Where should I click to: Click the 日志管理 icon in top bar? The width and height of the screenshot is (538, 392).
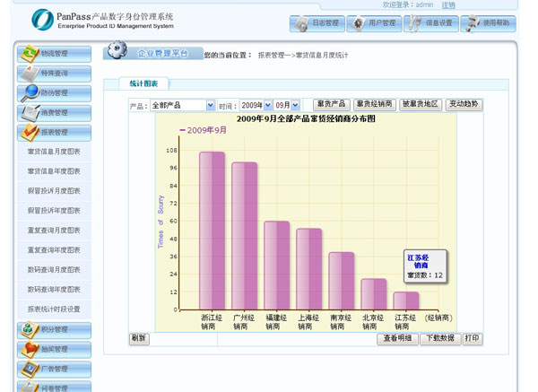pyautogui.click(x=302, y=23)
